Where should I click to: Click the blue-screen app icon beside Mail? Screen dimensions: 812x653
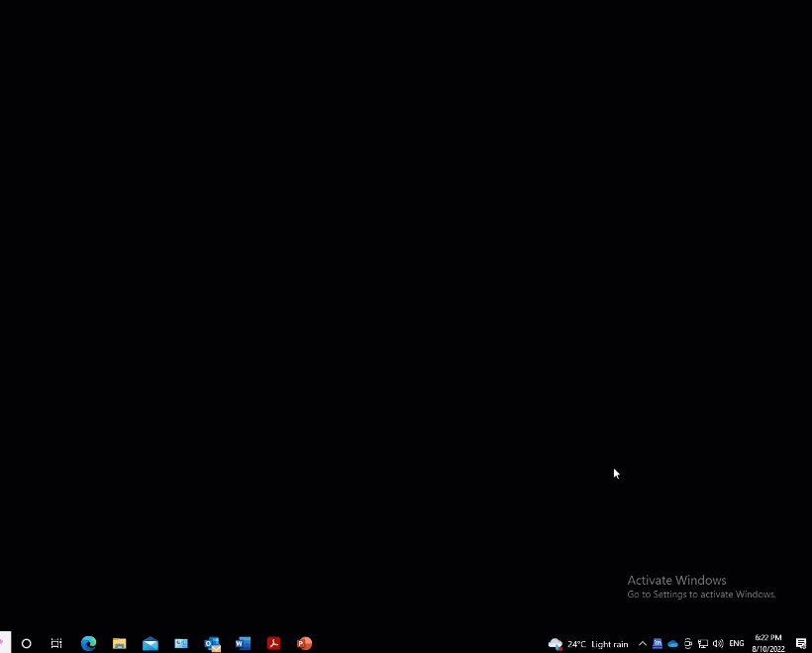point(181,643)
